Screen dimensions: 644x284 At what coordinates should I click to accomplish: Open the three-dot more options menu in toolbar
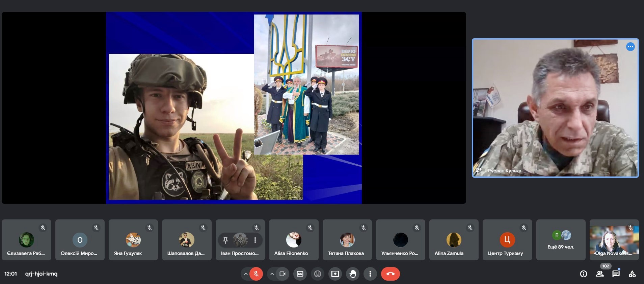click(x=370, y=274)
